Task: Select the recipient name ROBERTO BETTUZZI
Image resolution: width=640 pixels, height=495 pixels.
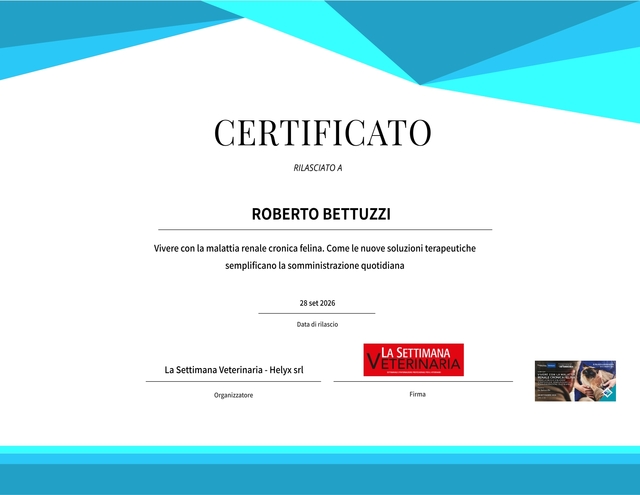Action: pyautogui.click(x=321, y=214)
